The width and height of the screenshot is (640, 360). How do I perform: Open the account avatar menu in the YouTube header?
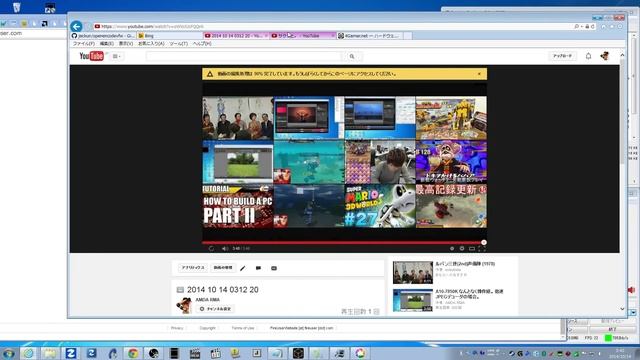pyautogui.click(x=605, y=56)
